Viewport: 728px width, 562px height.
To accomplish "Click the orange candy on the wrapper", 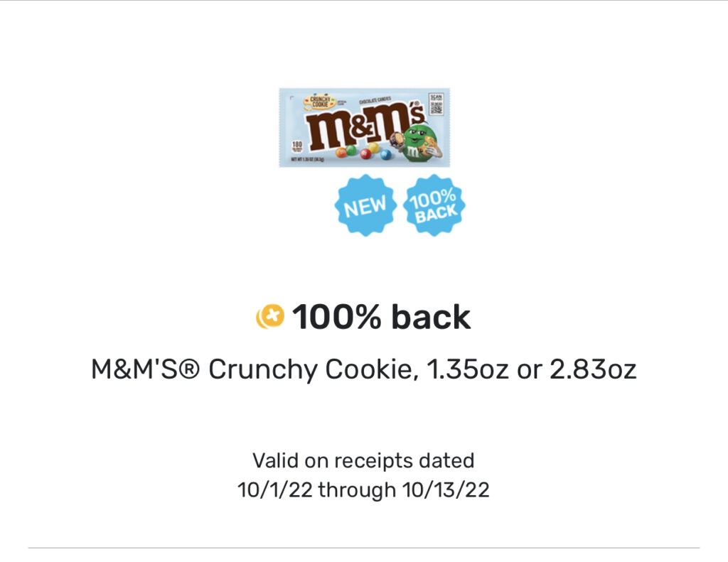I will pyautogui.click(x=341, y=152).
